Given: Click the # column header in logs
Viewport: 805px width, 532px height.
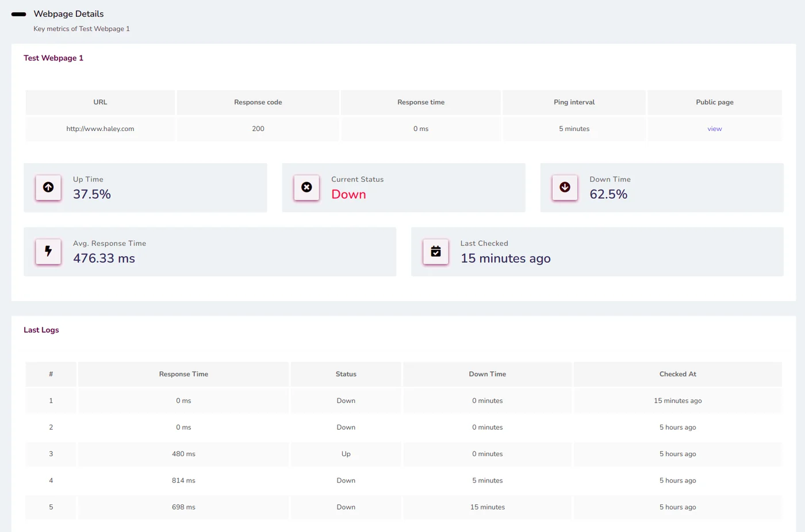Looking at the screenshot, I should coord(51,374).
